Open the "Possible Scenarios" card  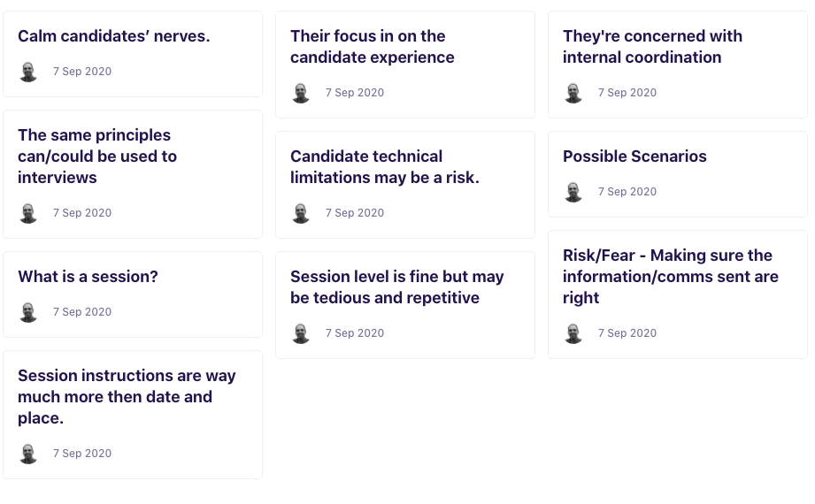click(677, 174)
